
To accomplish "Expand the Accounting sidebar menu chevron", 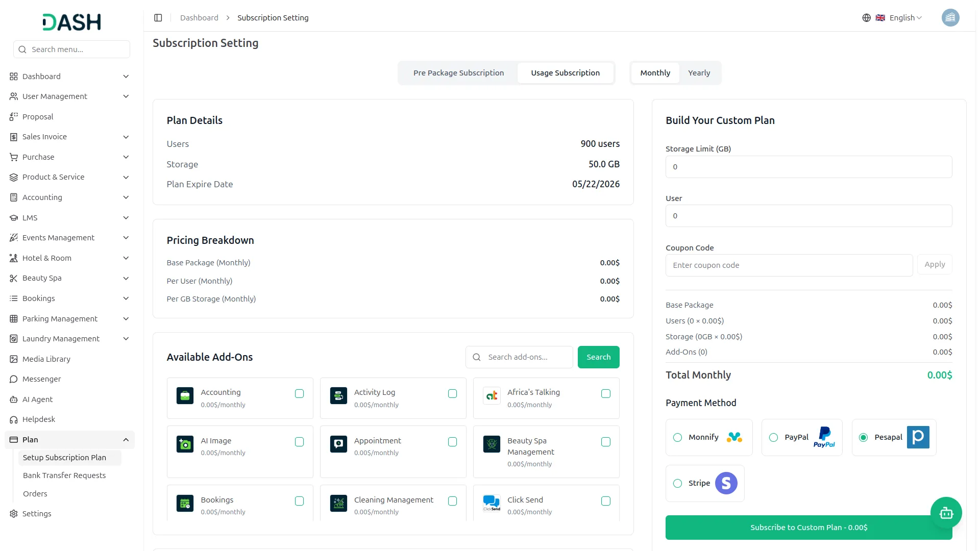I will [x=126, y=197].
